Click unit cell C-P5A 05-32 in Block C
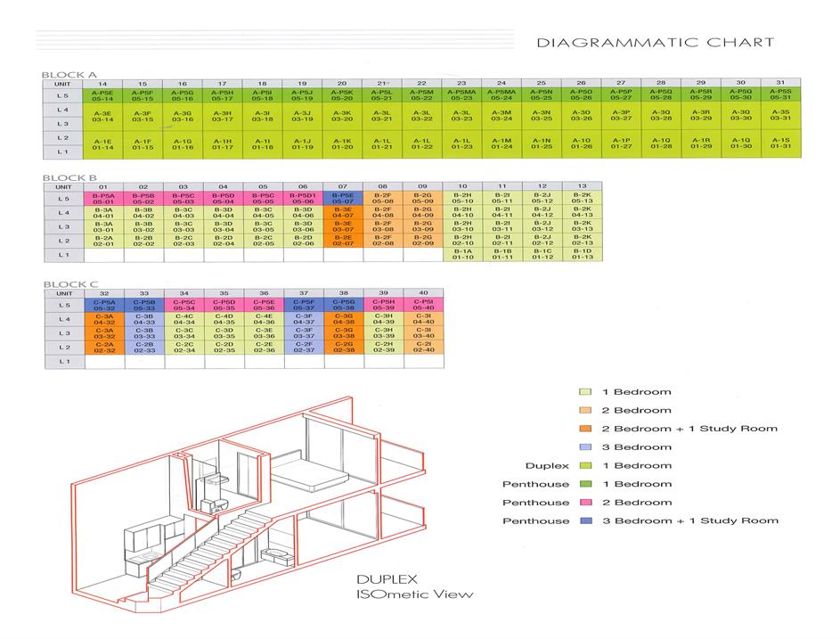The image size is (840, 639). point(103,306)
